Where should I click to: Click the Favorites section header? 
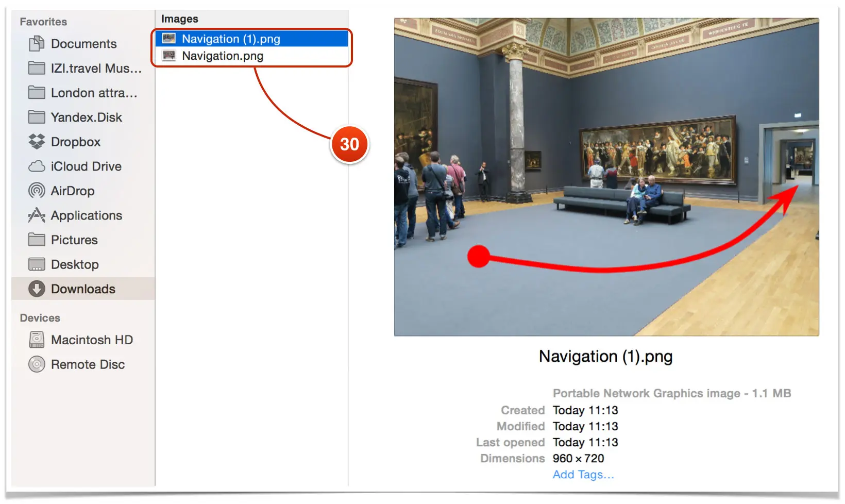(x=43, y=22)
